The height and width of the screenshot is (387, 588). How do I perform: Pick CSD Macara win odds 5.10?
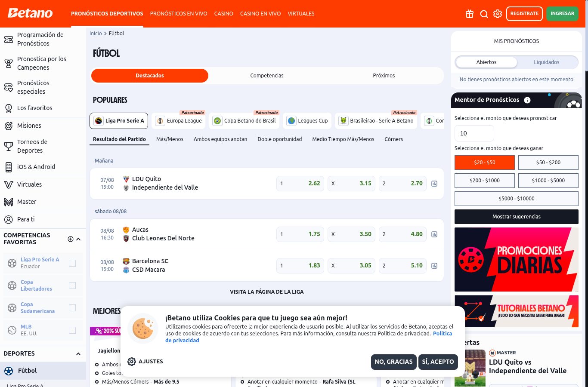point(402,266)
